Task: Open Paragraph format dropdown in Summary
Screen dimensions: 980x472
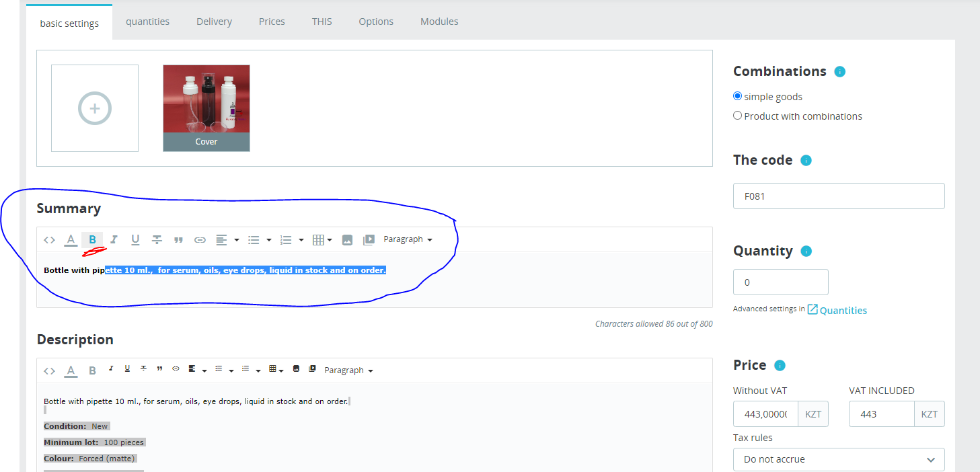Action: (408, 239)
